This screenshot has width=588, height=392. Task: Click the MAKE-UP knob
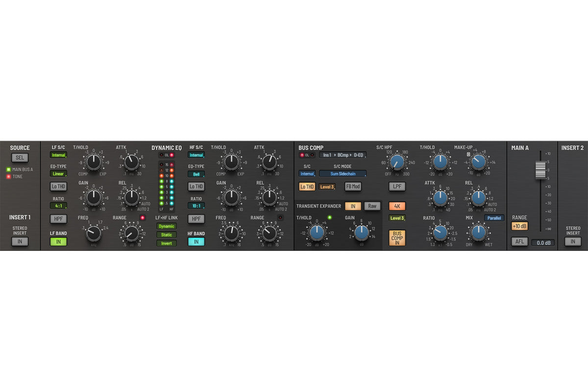[478, 162]
